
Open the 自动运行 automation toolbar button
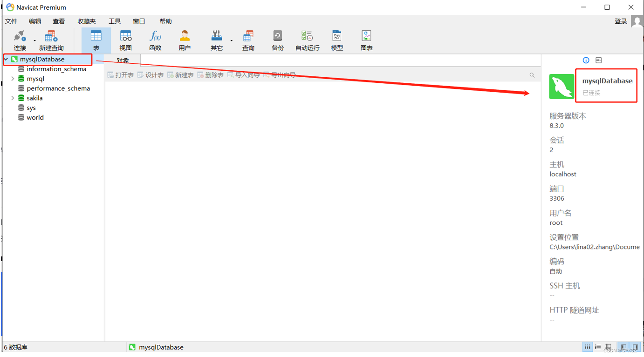point(307,40)
